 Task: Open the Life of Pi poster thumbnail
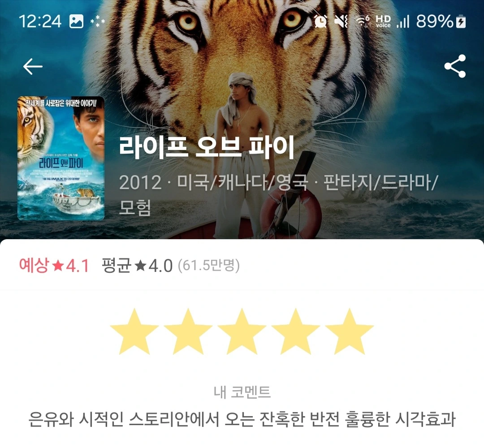[x=61, y=158]
